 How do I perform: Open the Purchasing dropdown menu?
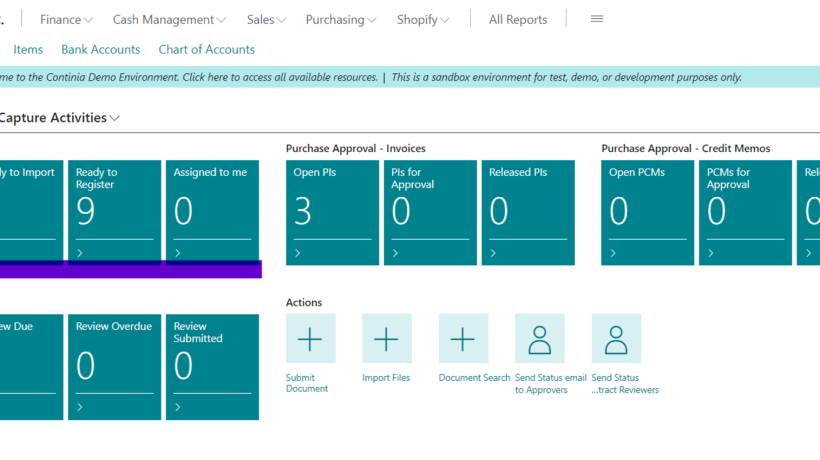[x=340, y=20]
